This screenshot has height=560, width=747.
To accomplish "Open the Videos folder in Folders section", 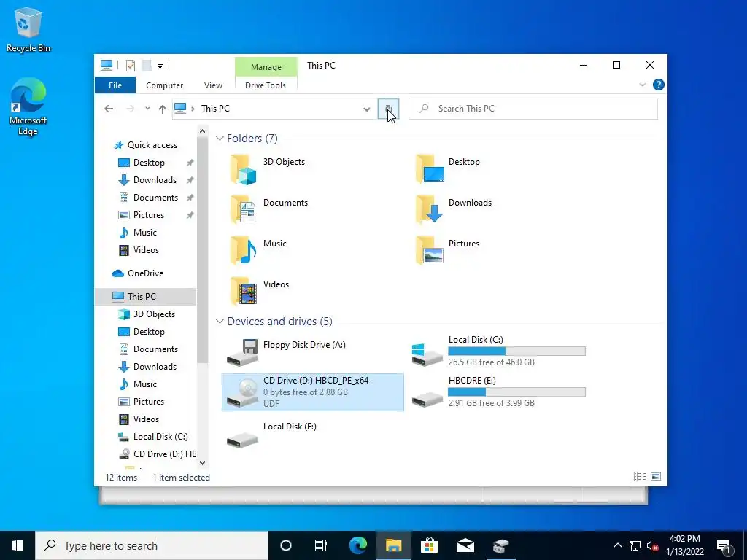I will point(260,292).
